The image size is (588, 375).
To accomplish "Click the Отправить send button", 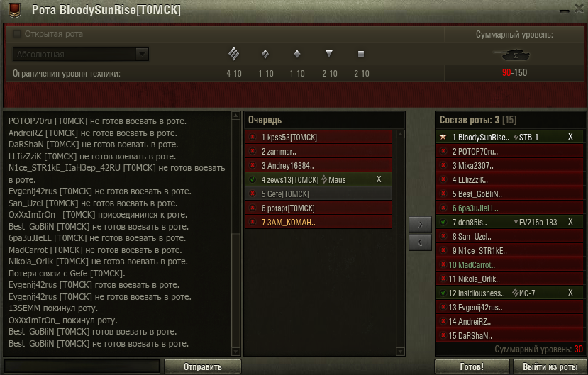I will [x=202, y=366].
